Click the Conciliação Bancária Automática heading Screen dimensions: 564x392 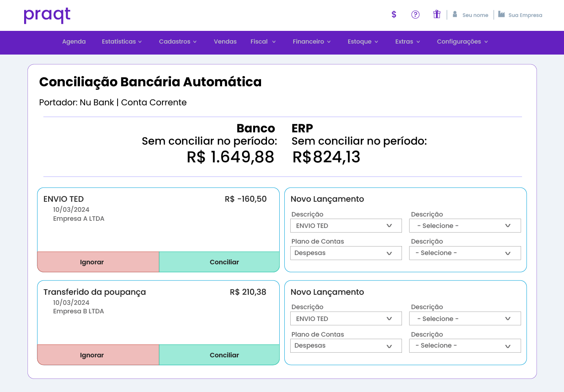(150, 82)
